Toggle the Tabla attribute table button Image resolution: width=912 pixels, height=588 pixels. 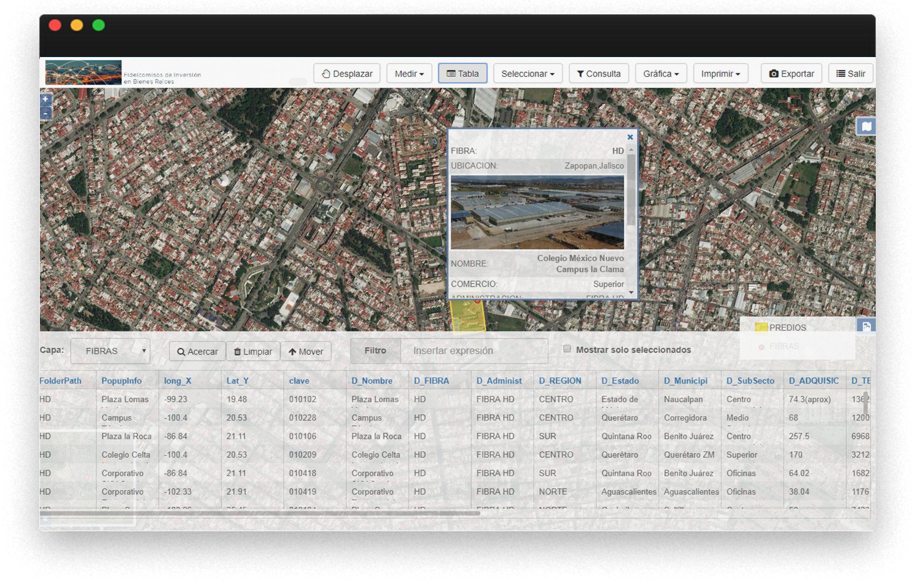(462, 74)
